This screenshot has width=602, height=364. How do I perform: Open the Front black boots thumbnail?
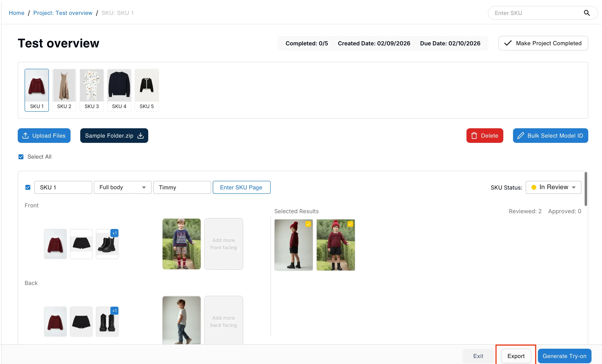107,244
